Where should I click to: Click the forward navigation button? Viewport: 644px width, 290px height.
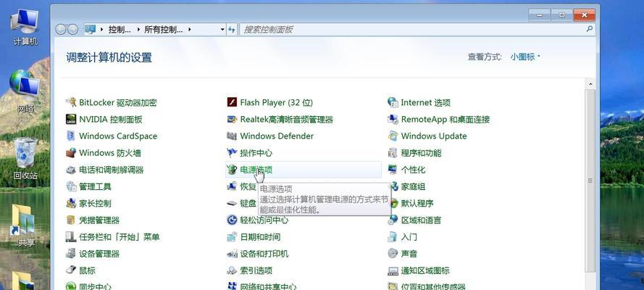pyautogui.click(x=72, y=29)
